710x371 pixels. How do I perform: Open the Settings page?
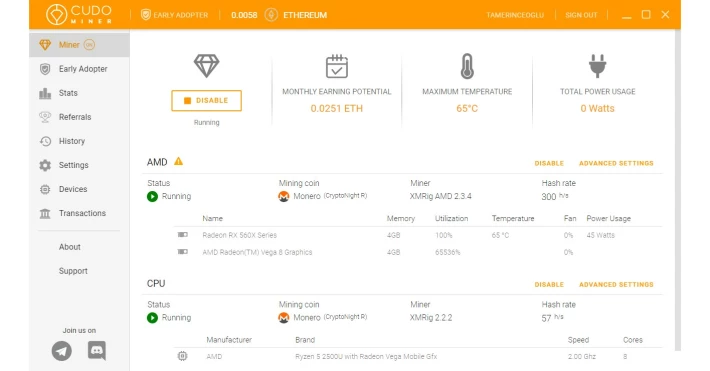click(79, 165)
